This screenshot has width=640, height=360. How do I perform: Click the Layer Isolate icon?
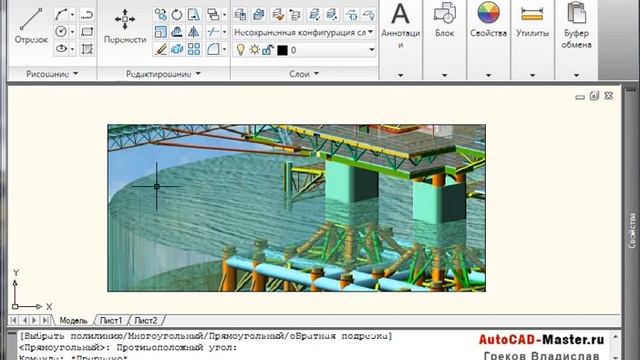pyautogui.click(x=314, y=15)
